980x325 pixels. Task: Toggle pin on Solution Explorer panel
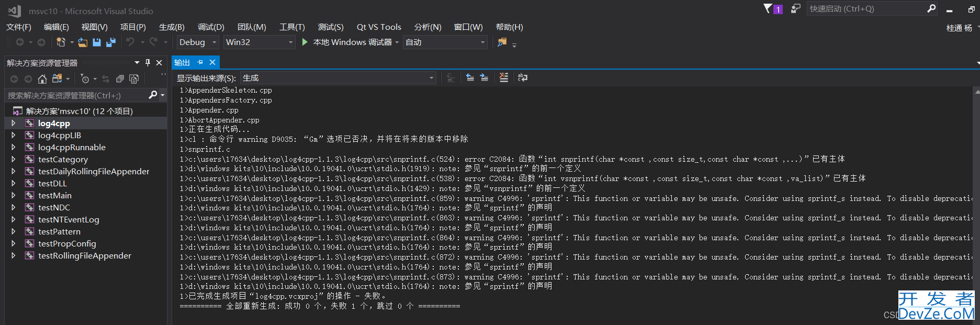pos(148,62)
